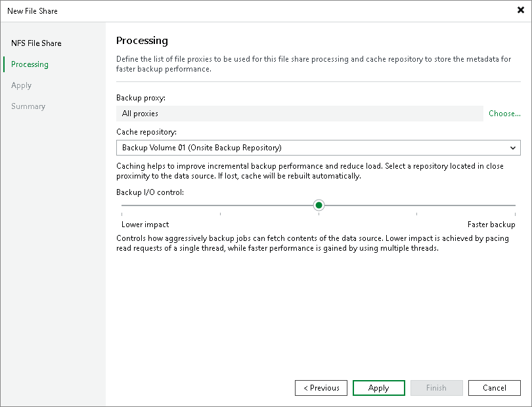Screen dimensions: 532x407
Task: Click the Lower impact slider tick mark
Action: click(x=122, y=215)
